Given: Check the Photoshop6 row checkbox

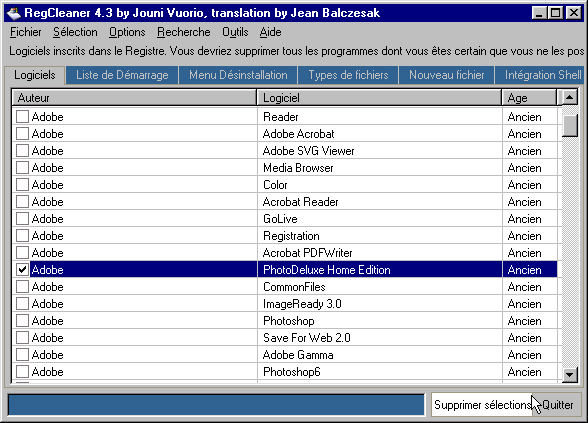Looking at the screenshot, I should click(x=22, y=372).
